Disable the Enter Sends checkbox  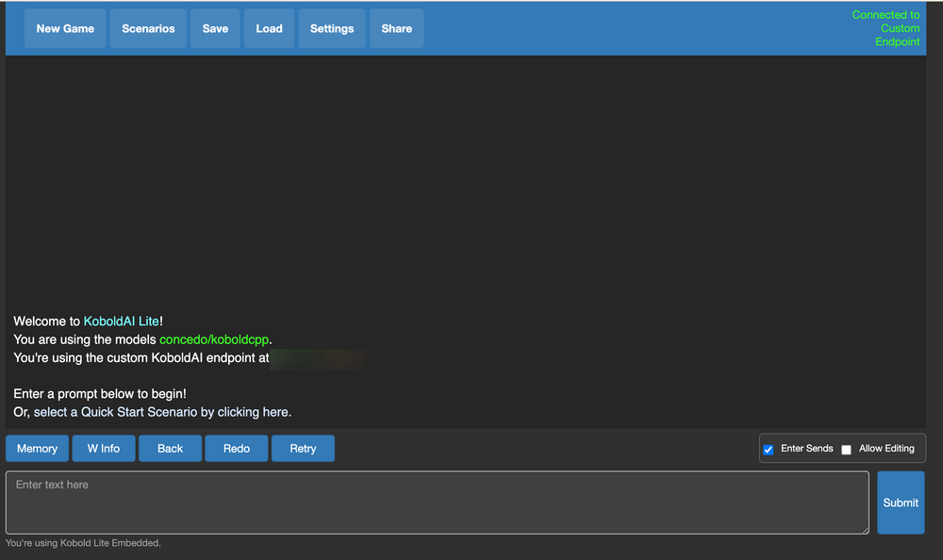tap(768, 449)
